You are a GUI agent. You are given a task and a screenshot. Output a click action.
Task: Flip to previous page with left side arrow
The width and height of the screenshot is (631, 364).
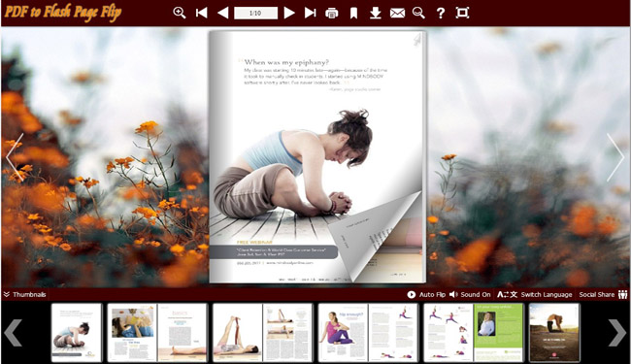[x=15, y=157]
